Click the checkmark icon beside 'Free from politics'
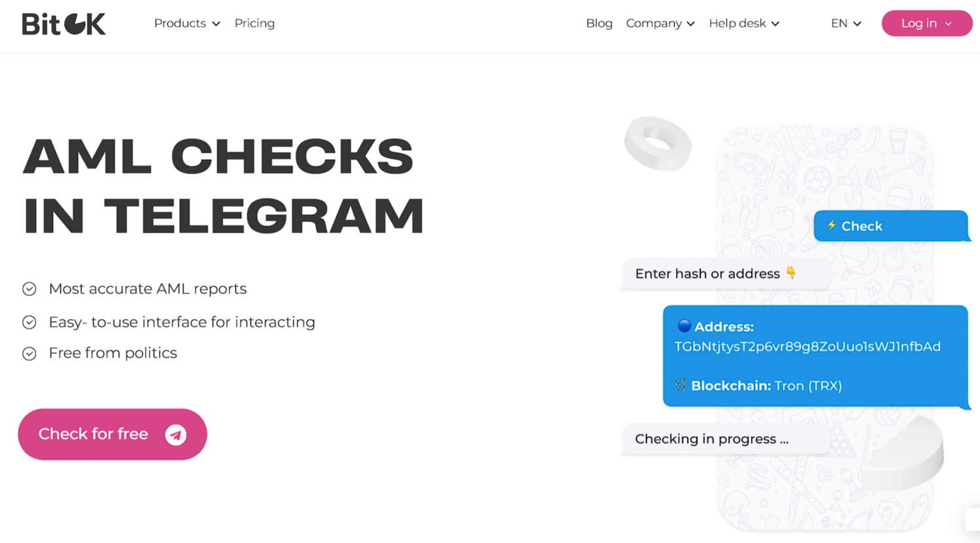Image resolution: width=980 pixels, height=543 pixels. [29, 353]
